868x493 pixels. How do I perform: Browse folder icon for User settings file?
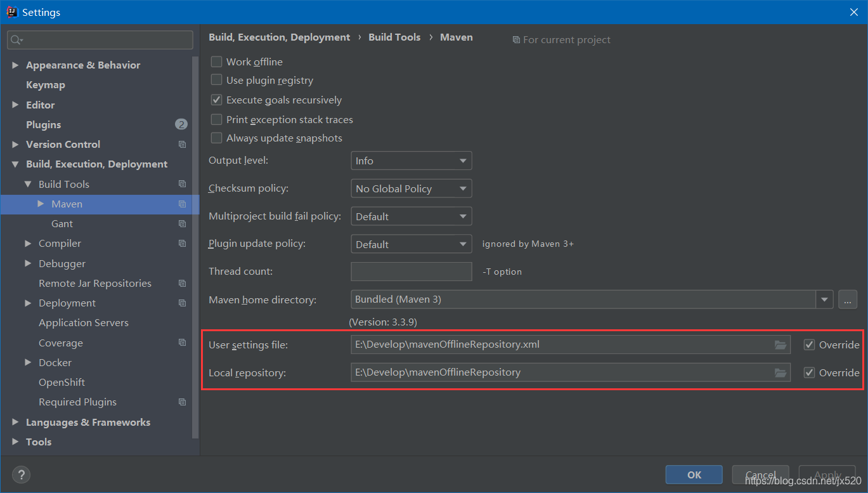(781, 345)
